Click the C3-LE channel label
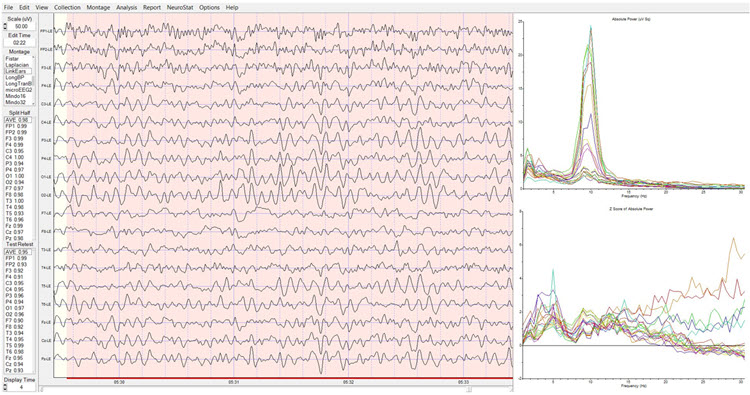 tap(46, 104)
